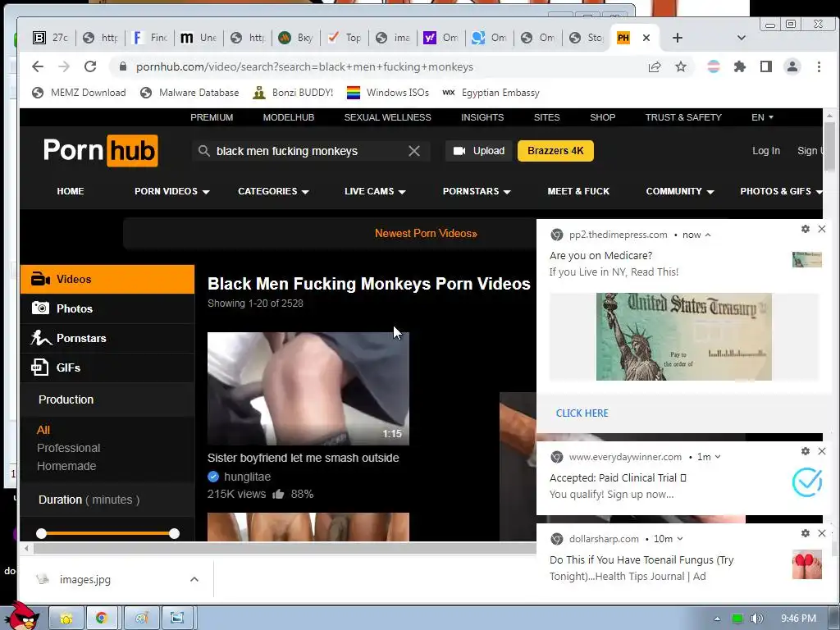Dismiss the everydaywinner.com notification

(x=822, y=451)
